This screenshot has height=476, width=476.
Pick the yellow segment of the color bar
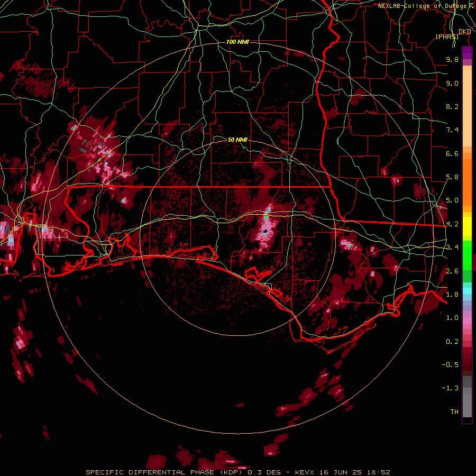point(467,226)
